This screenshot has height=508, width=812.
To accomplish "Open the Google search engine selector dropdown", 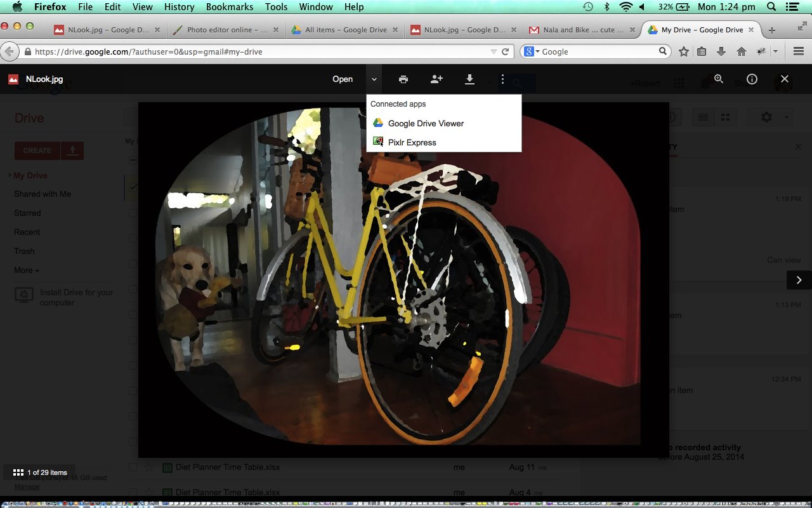I will (x=532, y=51).
